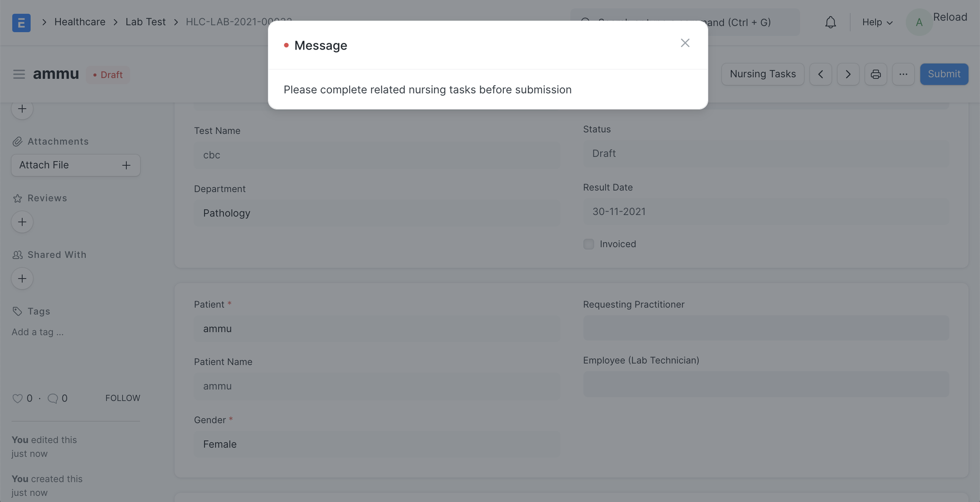Add a Shared With user
This screenshot has width=980, height=502.
22,279
